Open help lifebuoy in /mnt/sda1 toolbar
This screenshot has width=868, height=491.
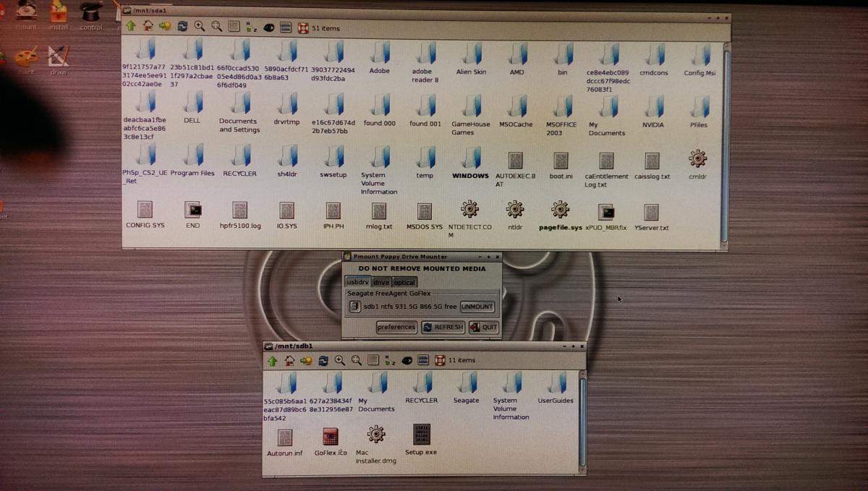point(303,28)
